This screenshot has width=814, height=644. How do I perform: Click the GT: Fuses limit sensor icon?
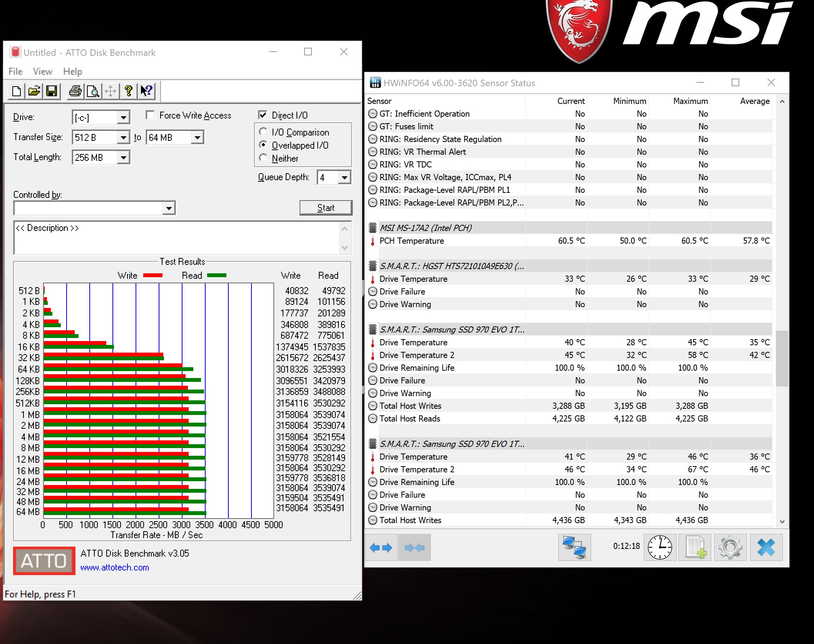point(372,126)
